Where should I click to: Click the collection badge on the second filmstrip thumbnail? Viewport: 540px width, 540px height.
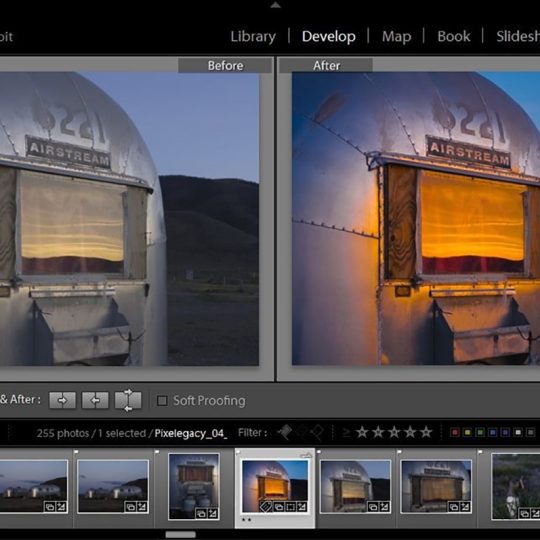[x=131, y=507]
